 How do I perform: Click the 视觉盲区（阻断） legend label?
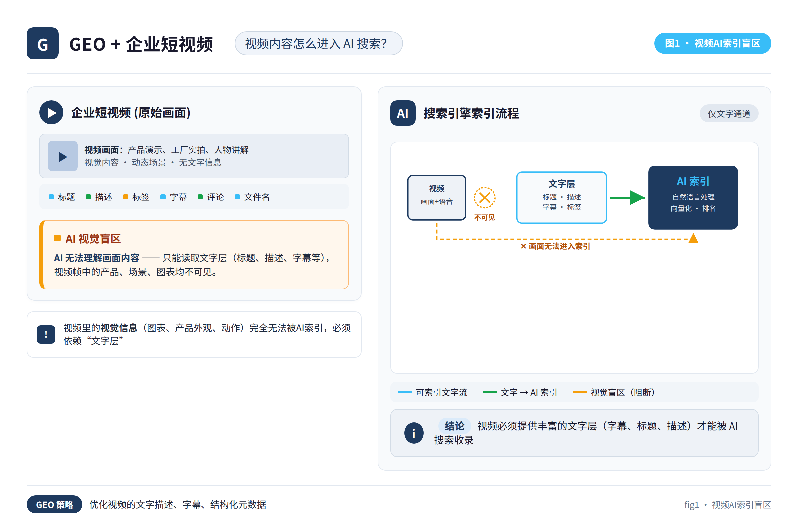(623, 393)
